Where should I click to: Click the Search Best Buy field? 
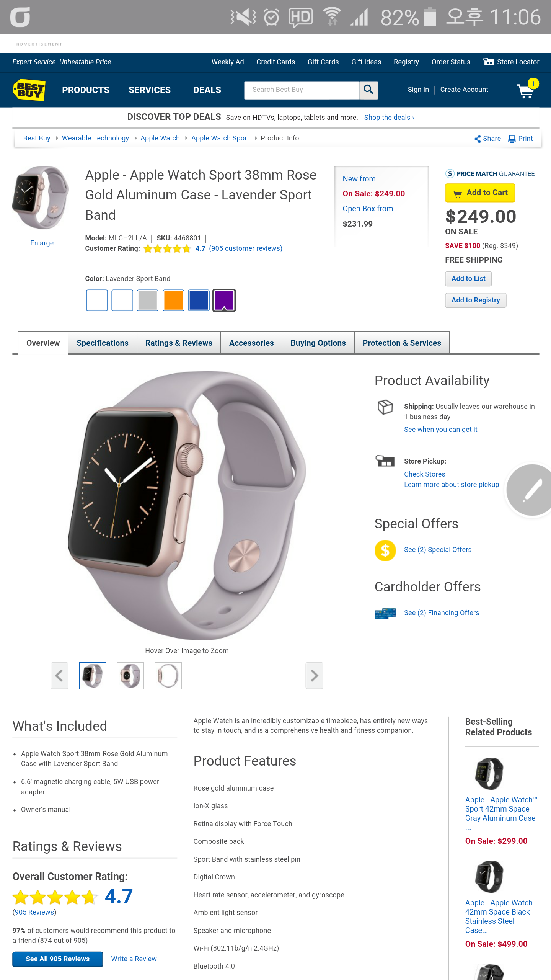[x=302, y=90]
